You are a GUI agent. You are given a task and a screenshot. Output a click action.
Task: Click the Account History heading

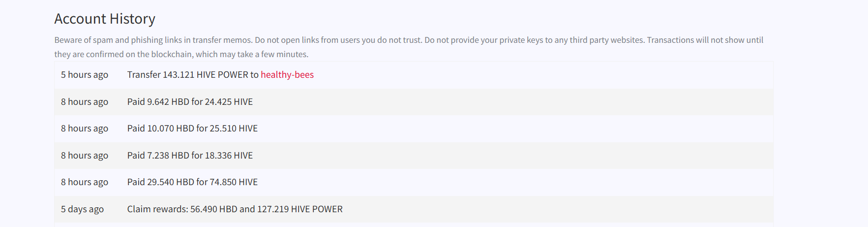pyautogui.click(x=105, y=19)
